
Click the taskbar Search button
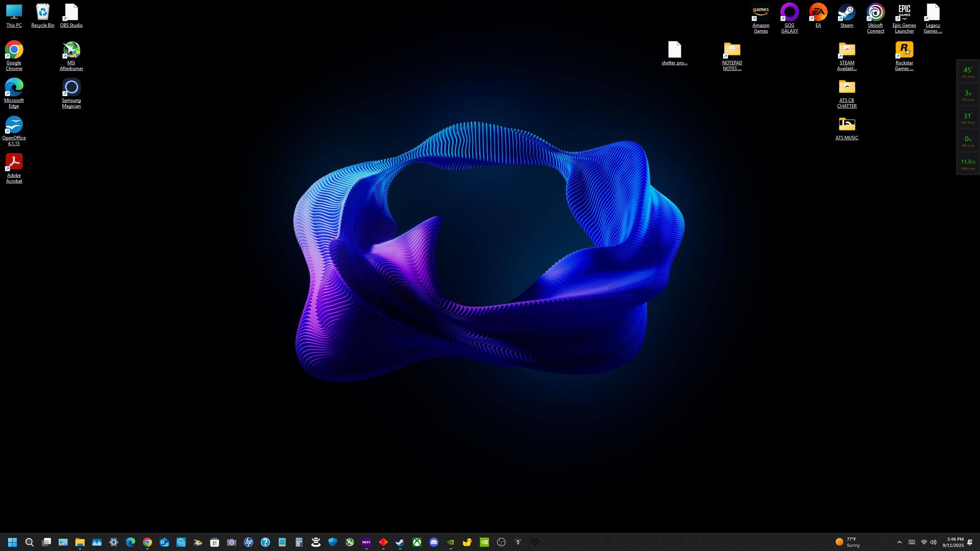(x=29, y=542)
